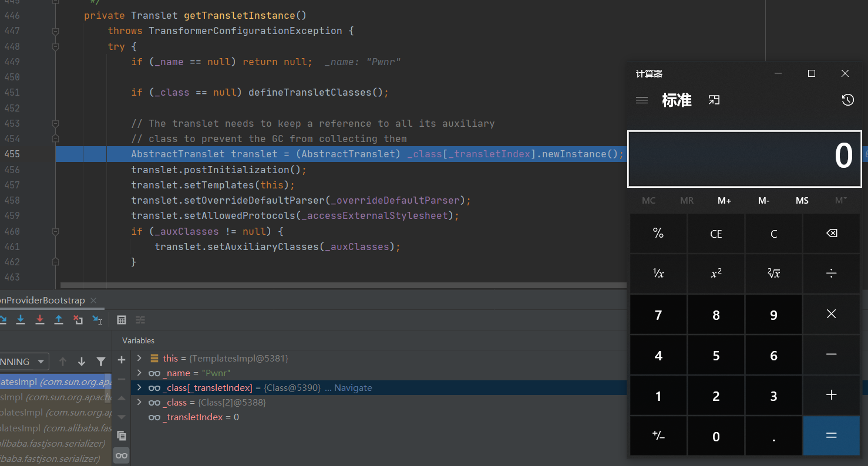Open the Evaluate Expression calculator icon
The width and height of the screenshot is (868, 466).
[x=122, y=320]
